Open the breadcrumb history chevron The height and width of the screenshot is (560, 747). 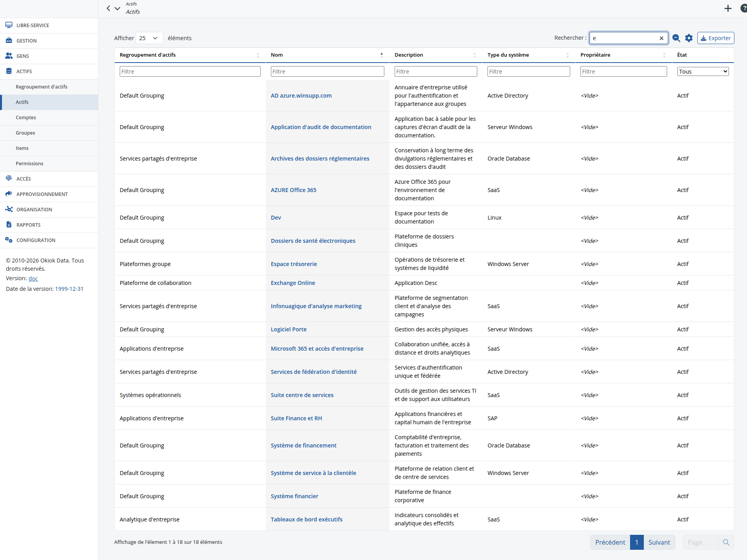pos(117,8)
